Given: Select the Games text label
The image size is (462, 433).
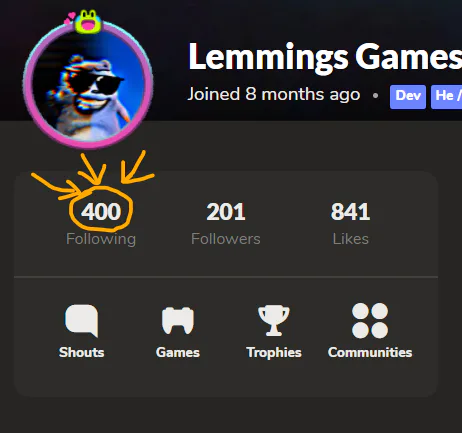Looking at the screenshot, I should [x=178, y=352].
